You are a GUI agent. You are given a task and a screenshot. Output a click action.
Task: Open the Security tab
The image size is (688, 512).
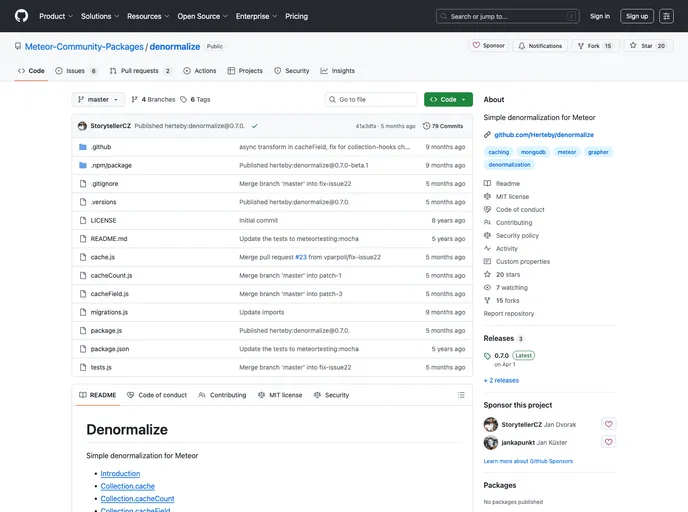coord(291,71)
